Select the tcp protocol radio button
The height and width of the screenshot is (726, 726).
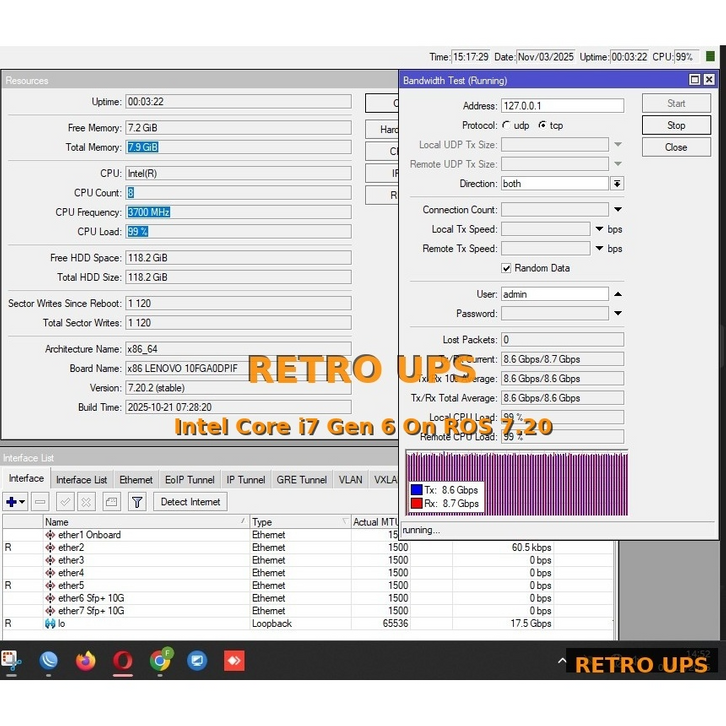(542, 126)
